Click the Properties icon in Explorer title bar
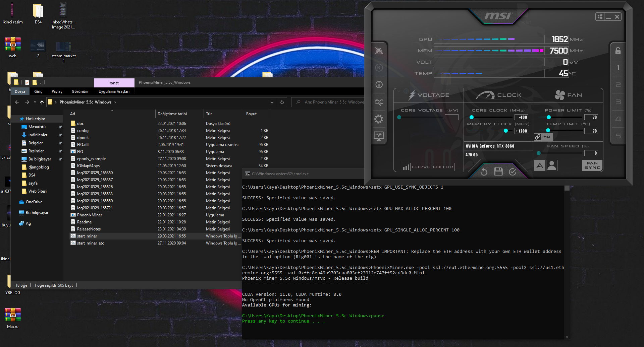644x347 pixels. tap(27, 82)
